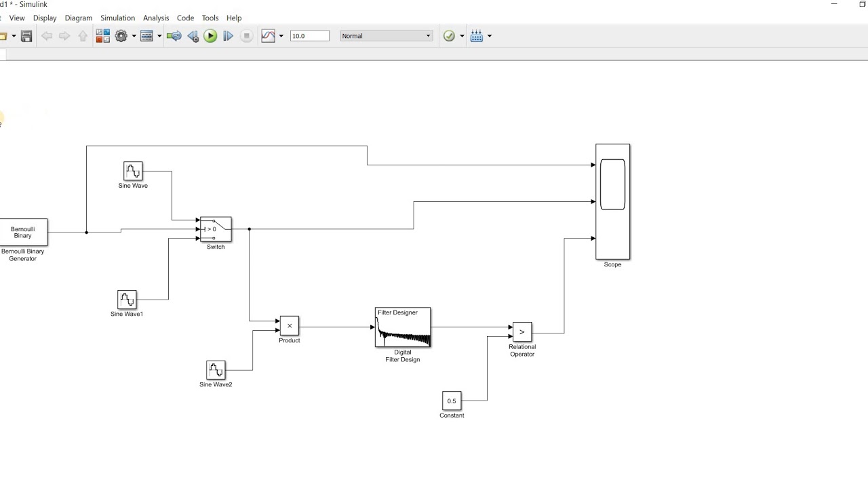Select the Scope block
Image resolution: width=868 pixels, height=488 pixels.
[x=613, y=201]
